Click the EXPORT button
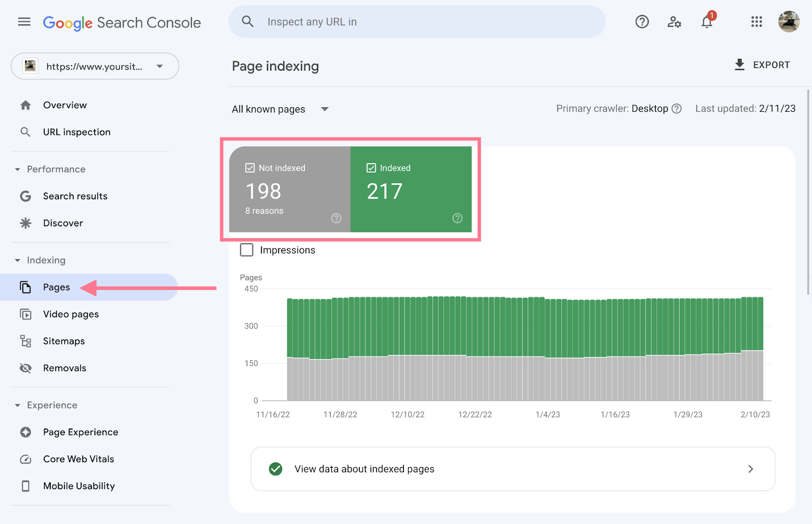The width and height of the screenshot is (812, 524). tap(761, 64)
